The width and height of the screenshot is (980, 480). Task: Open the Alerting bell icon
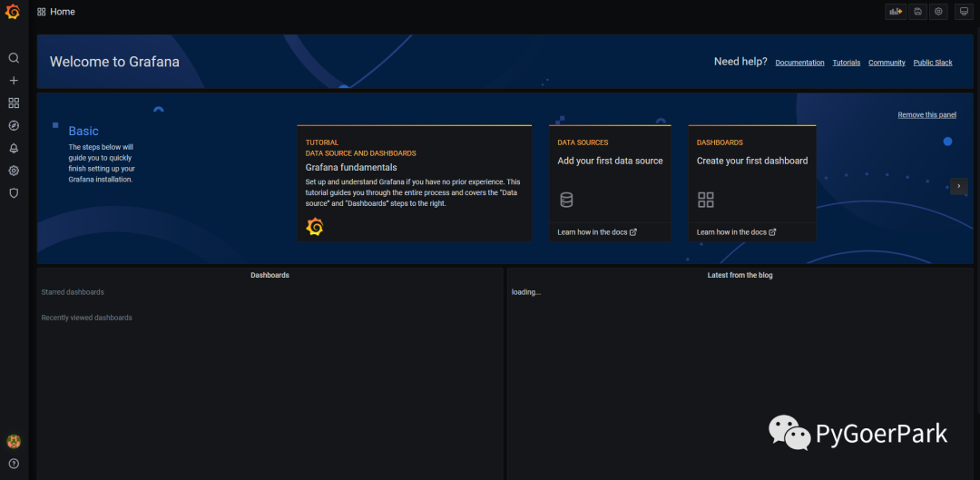coord(14,148)
